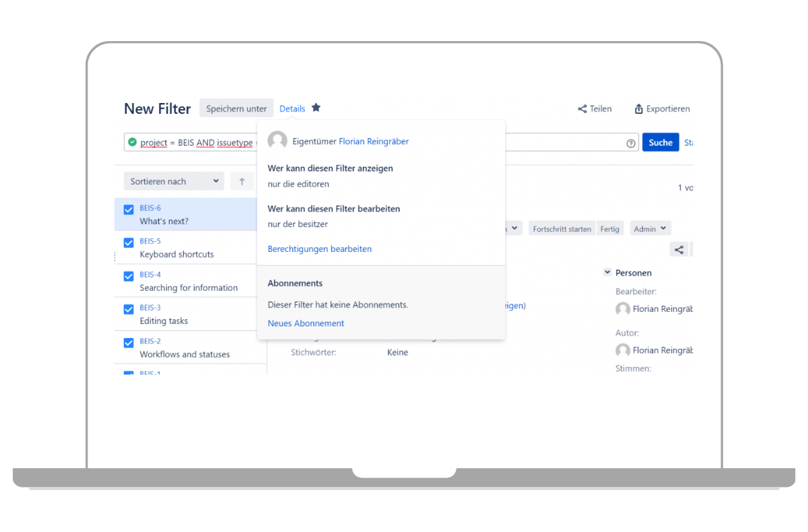Open the Admin dropdown

(650, 228)
